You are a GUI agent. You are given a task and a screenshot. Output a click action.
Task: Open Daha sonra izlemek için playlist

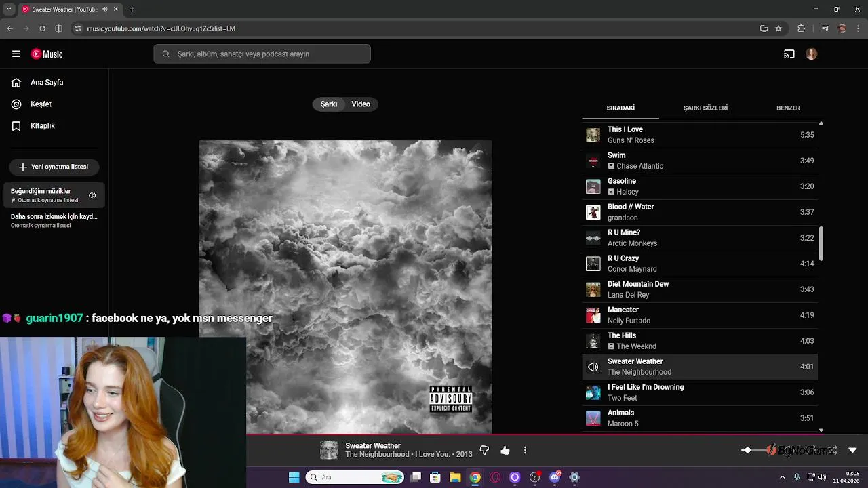coord(54,221)
